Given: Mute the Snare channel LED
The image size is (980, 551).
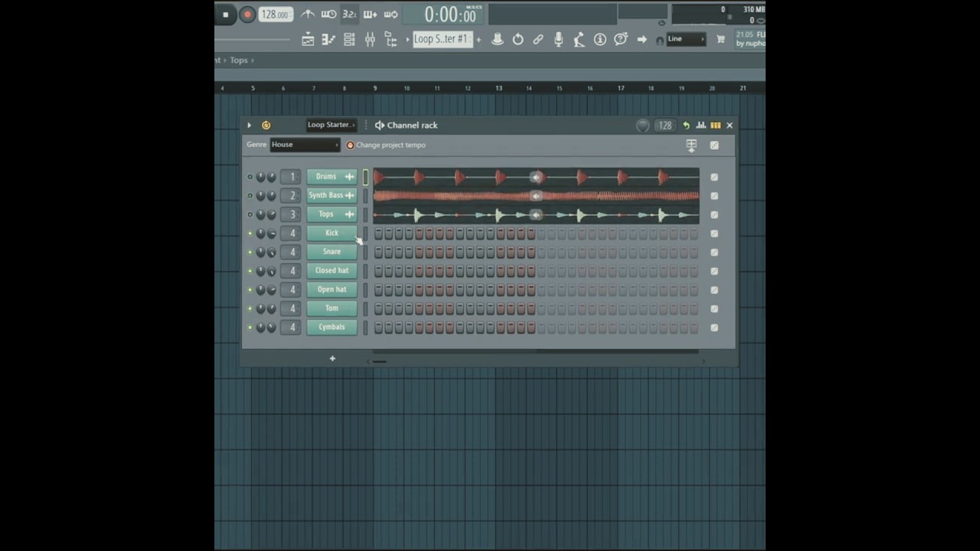Looking at the screenshot, I should (x=250, y=252).
